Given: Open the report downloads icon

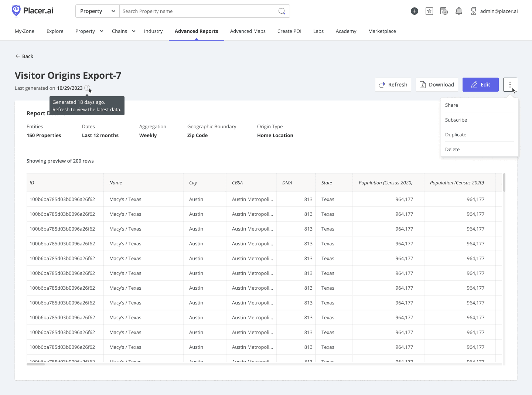Looking at the screenshot, I should click(444, 11).
